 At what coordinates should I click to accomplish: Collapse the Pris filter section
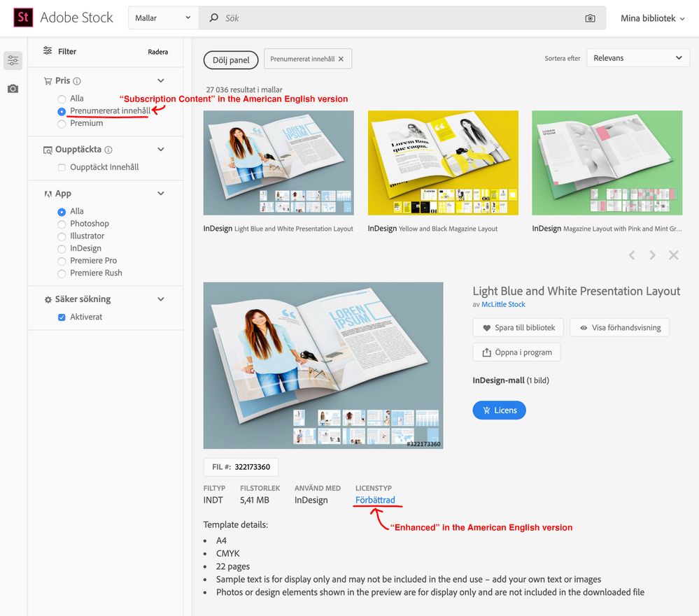coord(161,80)
